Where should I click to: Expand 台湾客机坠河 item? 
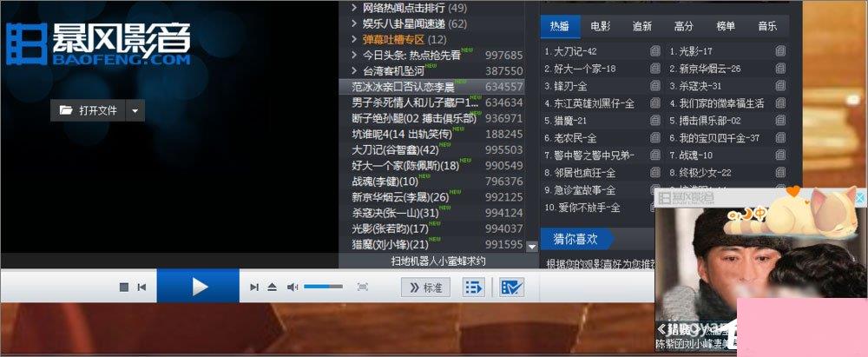354,71
